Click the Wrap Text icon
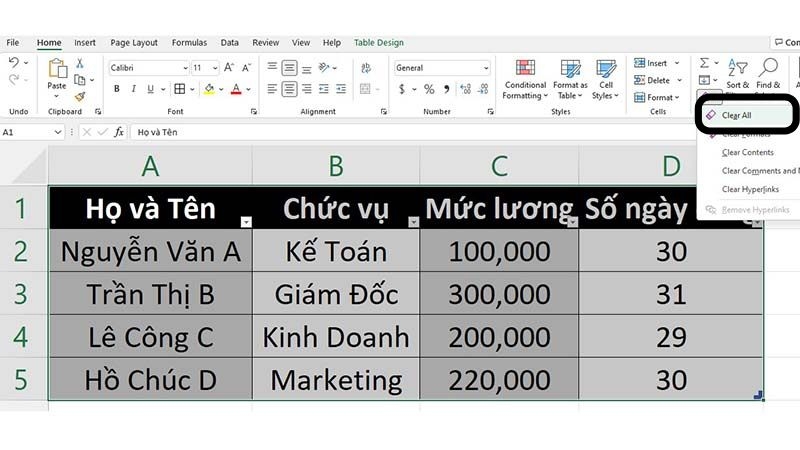This screenshot has width=800, height=450. coord(366,67)
